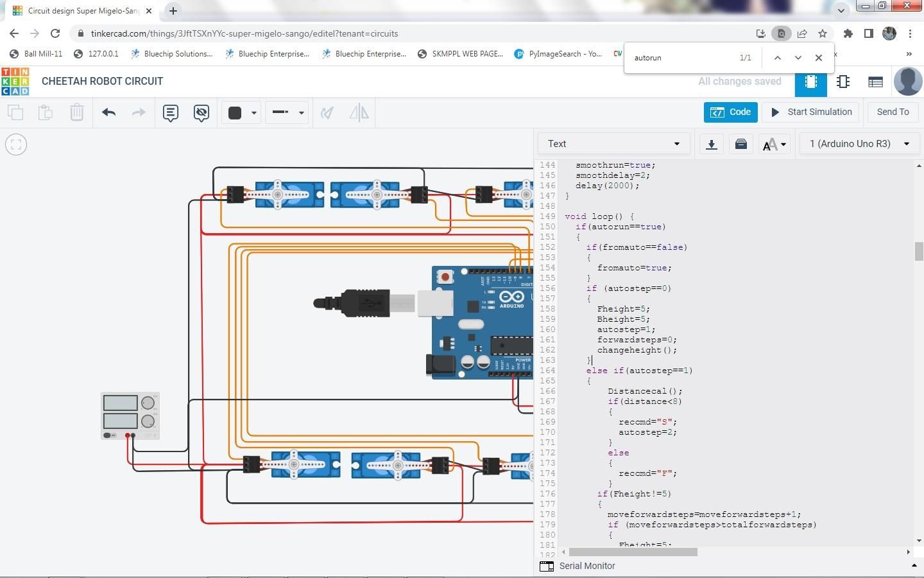Open the font size dropdown
This screenshot has height=578, width=924.
[x=774, y=144]
